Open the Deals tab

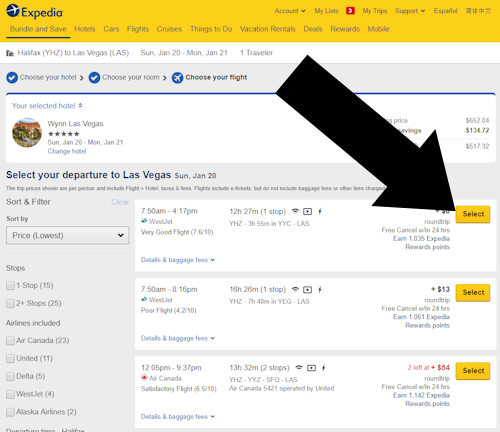coord(313,29)
